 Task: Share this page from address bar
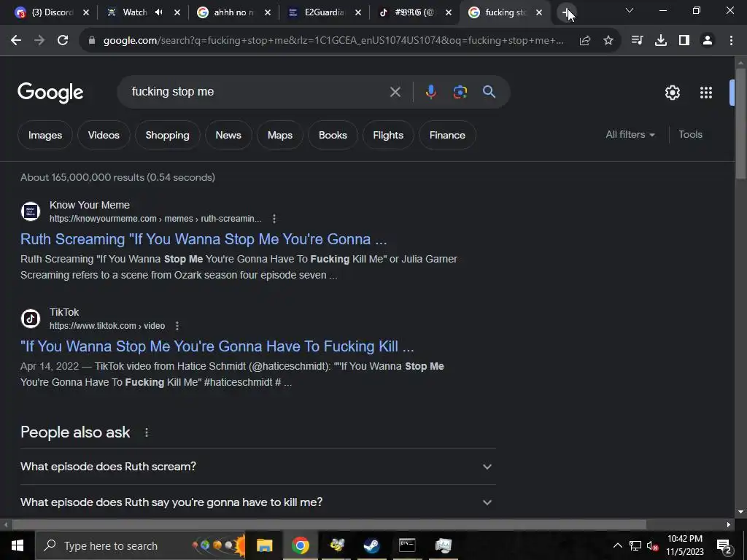pos(585,41)
